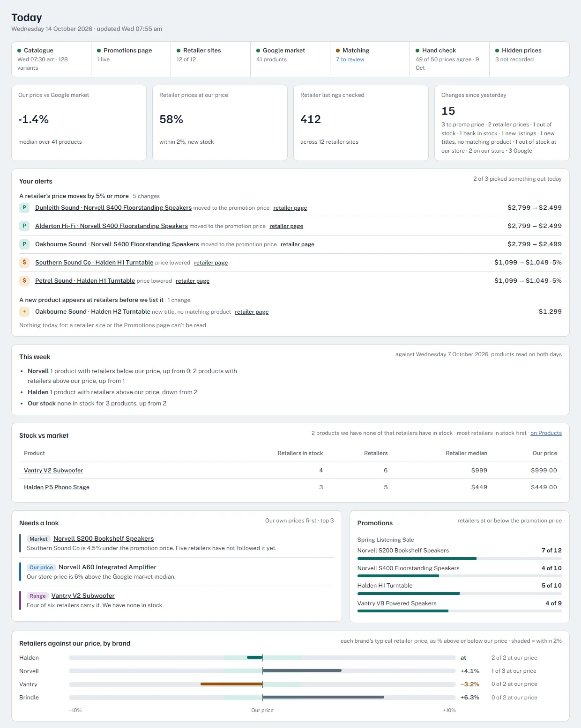Open retailer page for Oakbourne Sound S400 alert
Screen dimensions: 581x728
298,244
